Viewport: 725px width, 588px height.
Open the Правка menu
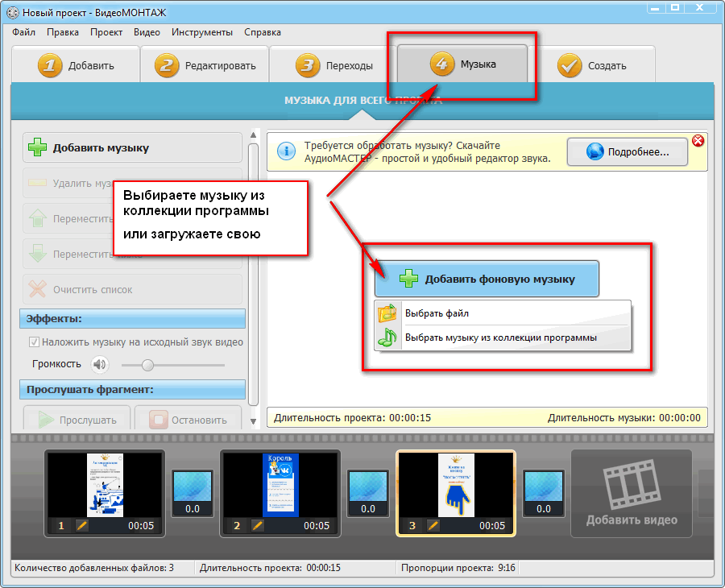click(x=62, y=32)
